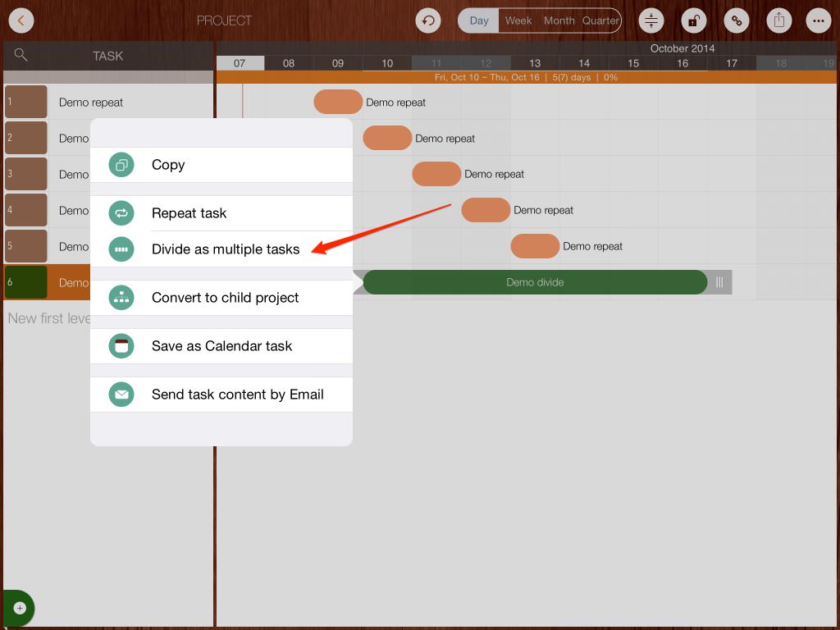This screenshot has height=630, width=840.
Task: Click the chain link icon
Action: click(736, 21)
